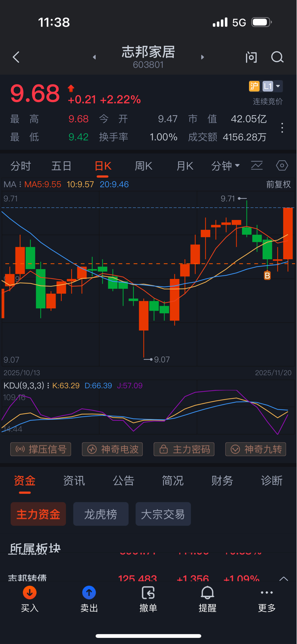Open the 简况 tab
The height and width of the screenshot is (644, 297).
point(173,481)
